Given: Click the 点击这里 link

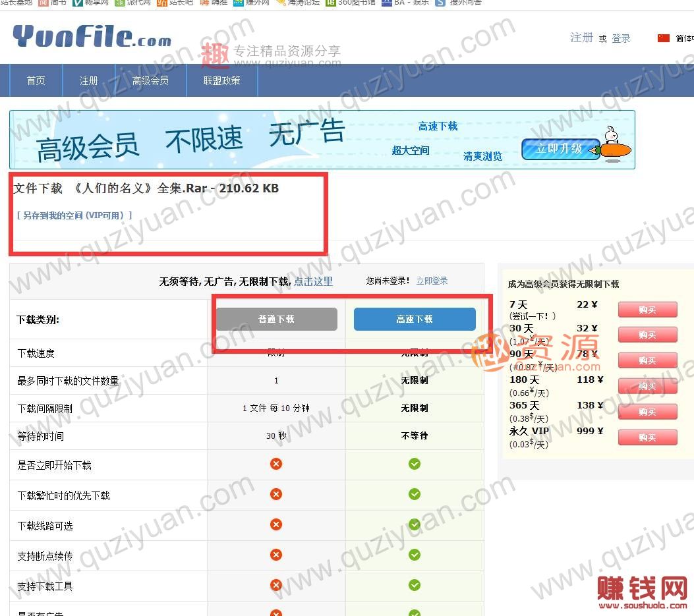Looking at the screenshot, I should pos(313,281).
